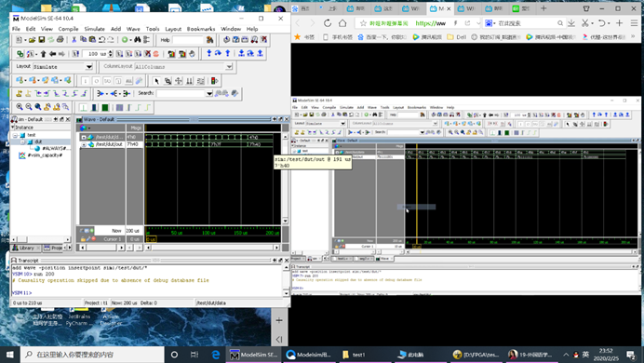This screenshot has height=363, width=644.
Task: Open the Layout Simulate dropdown
Action: pos(89,66)
